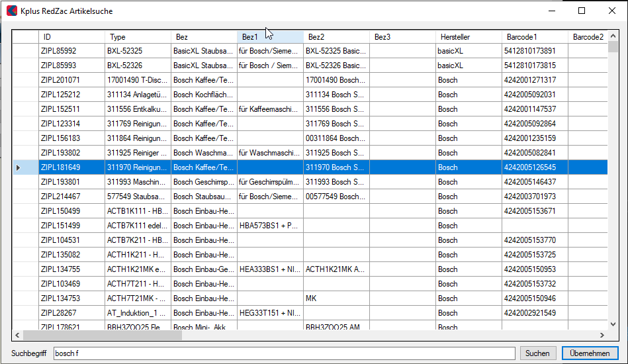628x364 pixels.
Task: Click the Type cell 17001490 T-Disc...
Action: (x=138, y=80)
